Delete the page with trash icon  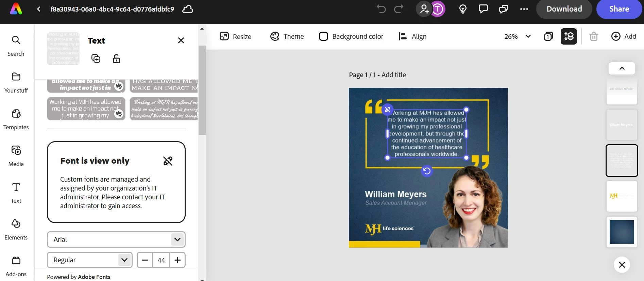594,36
